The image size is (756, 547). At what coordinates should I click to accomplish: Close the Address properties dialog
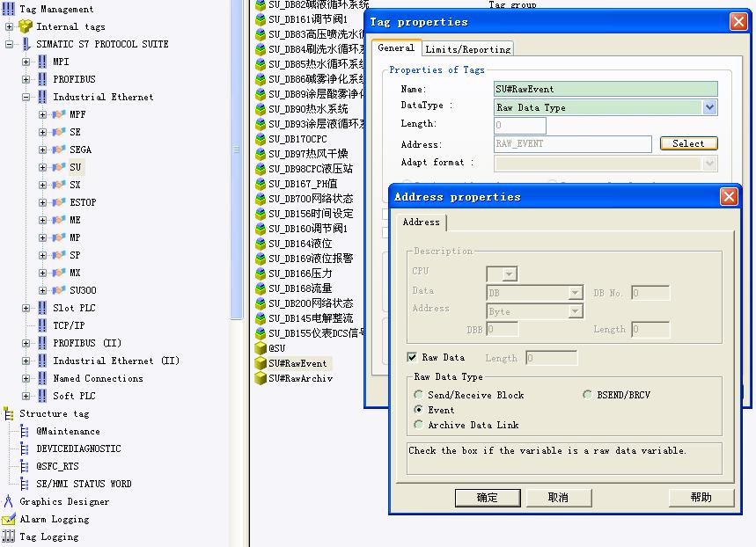729,197
